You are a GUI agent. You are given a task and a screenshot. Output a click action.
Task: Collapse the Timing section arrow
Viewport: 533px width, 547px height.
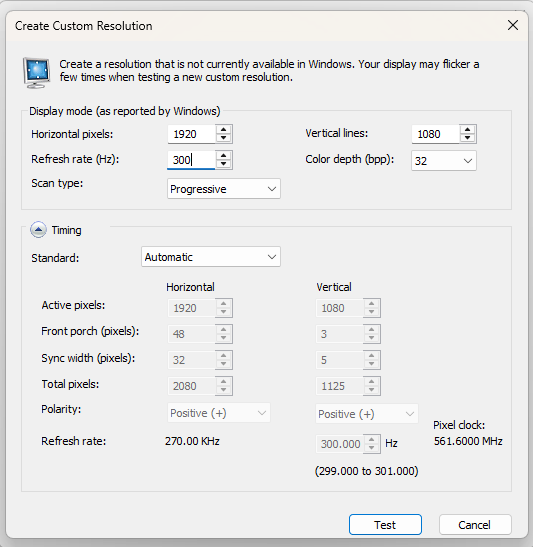tap(38, 230)
